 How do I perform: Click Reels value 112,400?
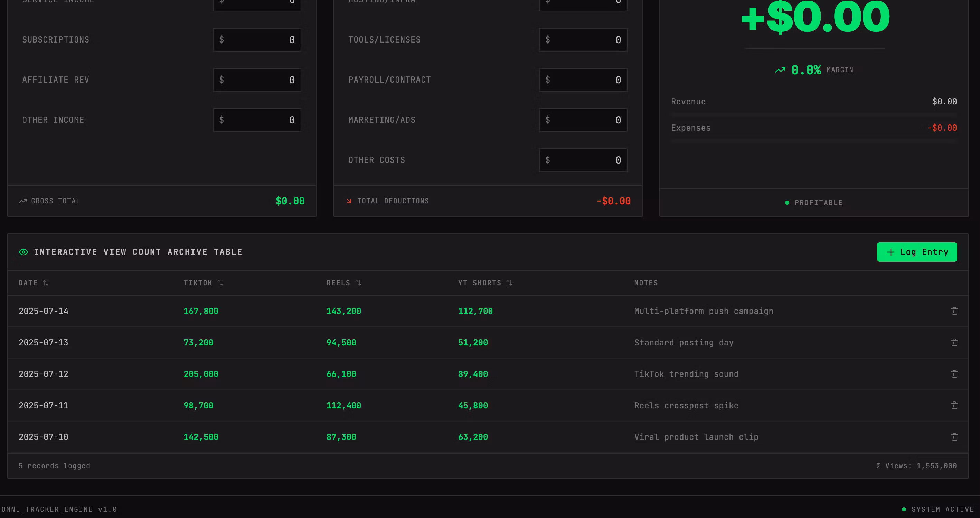tap(343, 405)
